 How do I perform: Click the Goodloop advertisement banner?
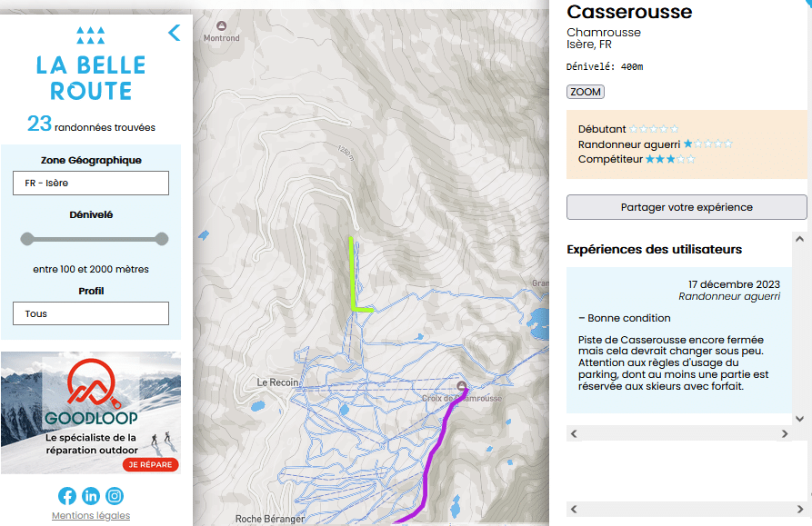click(x=91, y=412)
